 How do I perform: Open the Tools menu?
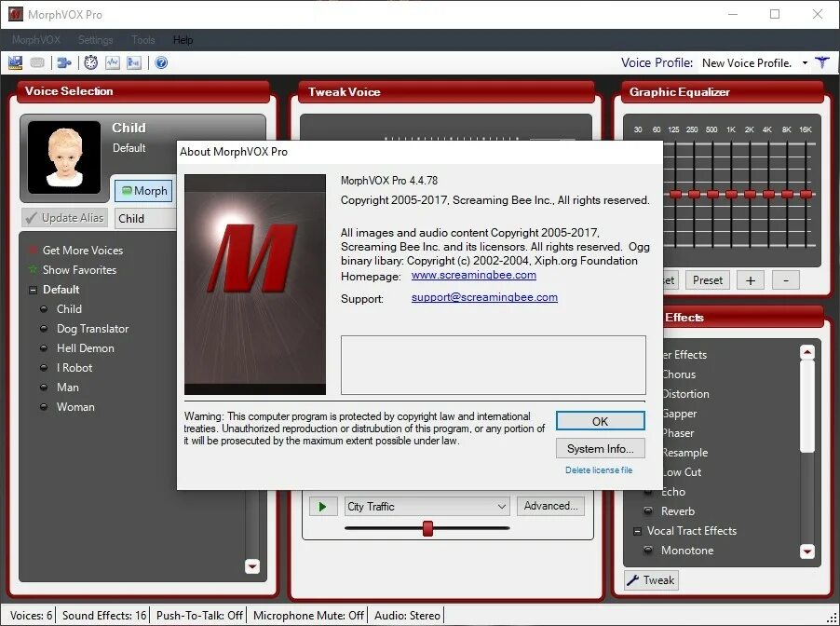click(143, 40)
